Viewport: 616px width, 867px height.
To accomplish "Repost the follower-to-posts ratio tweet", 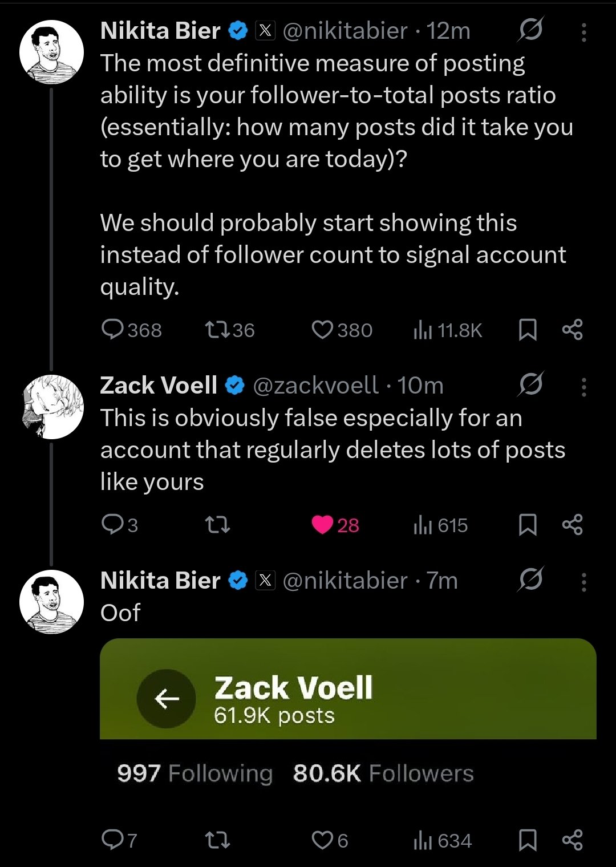I will tap(217, 330).
